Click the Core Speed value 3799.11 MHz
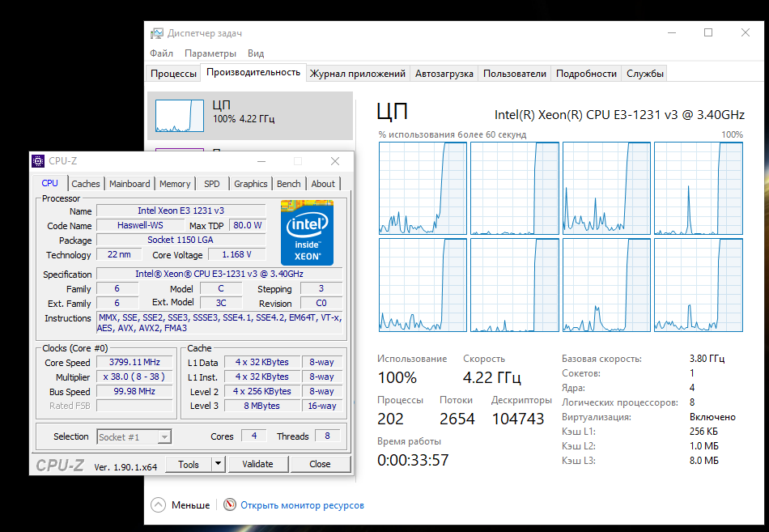This screenshot has height=532, width=769. click(x=134, y=362)
